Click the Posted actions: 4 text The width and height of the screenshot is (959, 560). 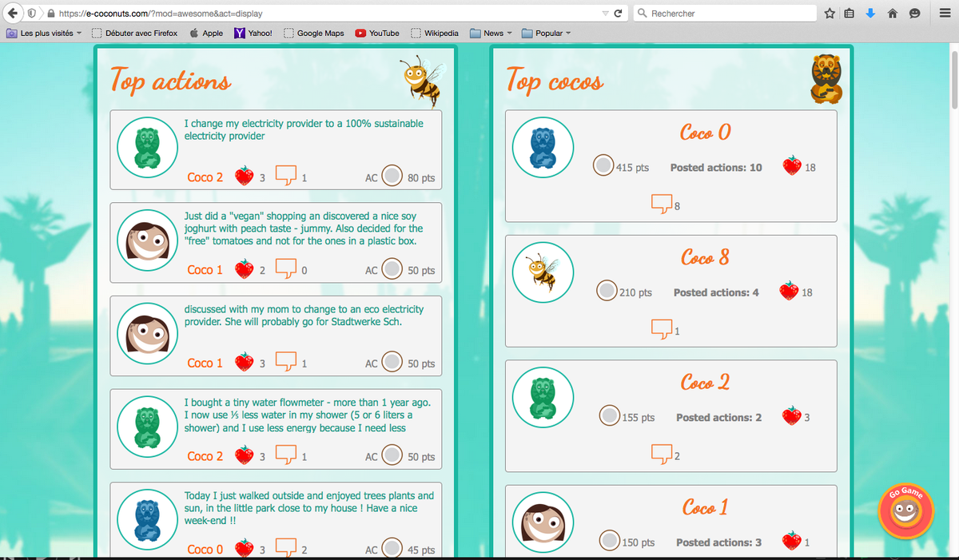716,292
